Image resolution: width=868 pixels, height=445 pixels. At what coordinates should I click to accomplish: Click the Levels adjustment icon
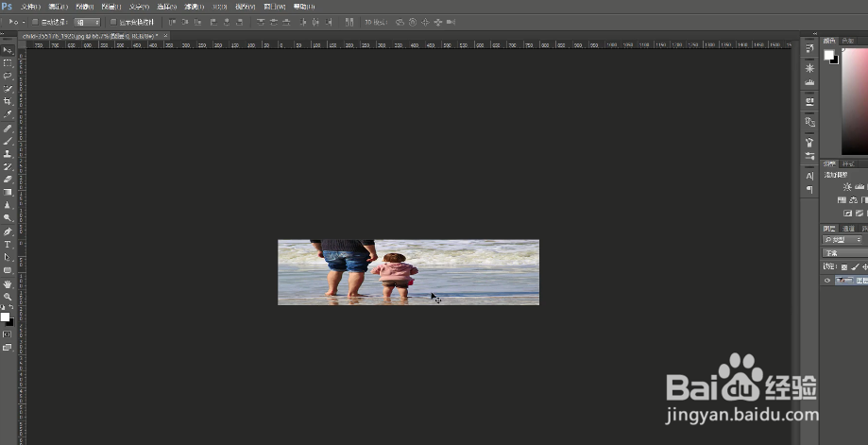click(859, 187)
